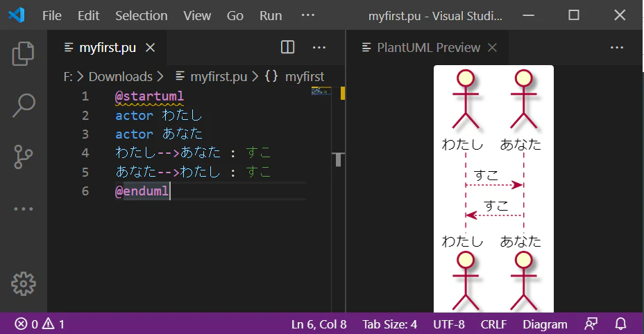644x334 pixels.
Task: Open the Edit menu
Action: click(x=88, y=16)
